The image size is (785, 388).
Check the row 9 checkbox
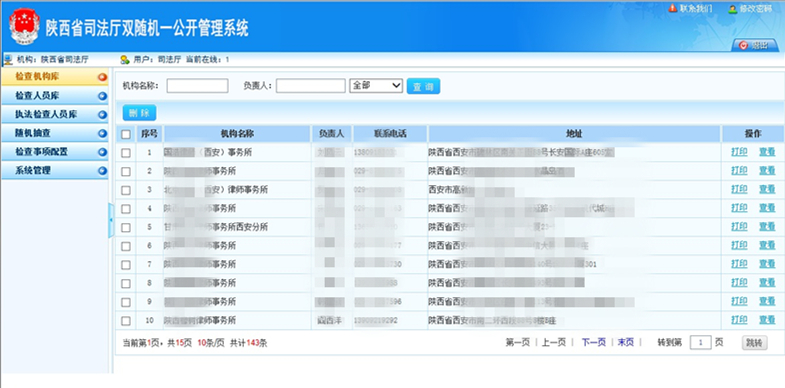pos(126,302)
